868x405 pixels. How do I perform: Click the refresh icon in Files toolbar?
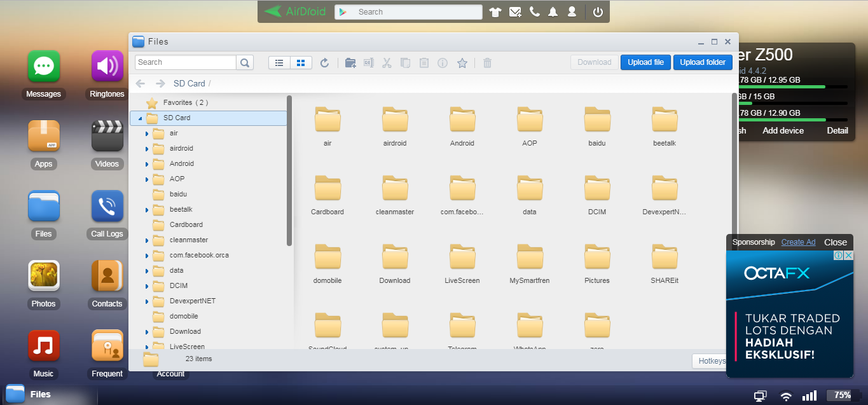pyautogui.click(x=324, y=62)
